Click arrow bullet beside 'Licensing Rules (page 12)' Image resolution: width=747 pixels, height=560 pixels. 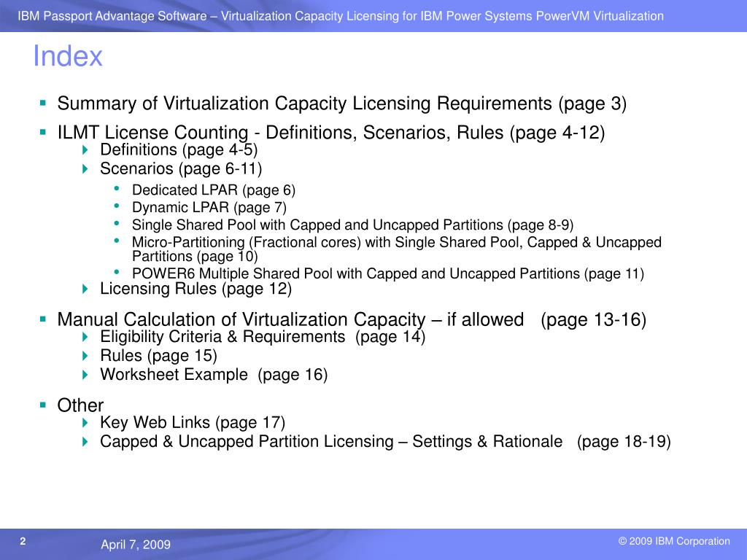click(85, 289)
